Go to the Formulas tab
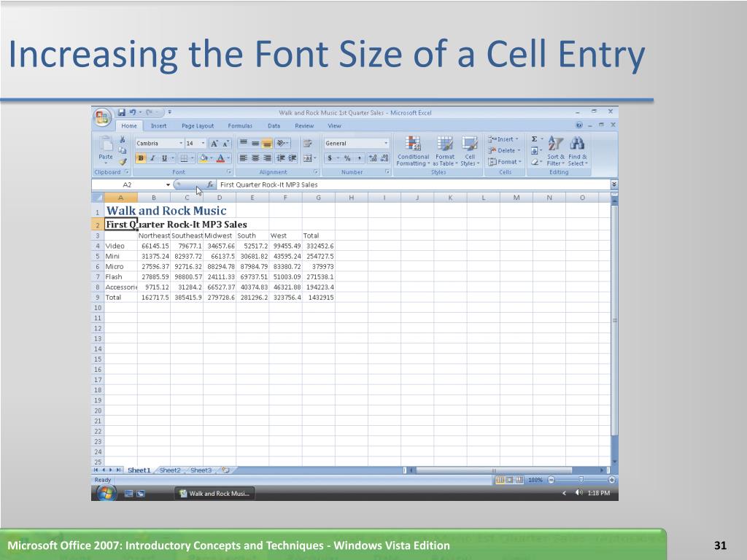The image size is (747, 560). (x=240, y=125)
